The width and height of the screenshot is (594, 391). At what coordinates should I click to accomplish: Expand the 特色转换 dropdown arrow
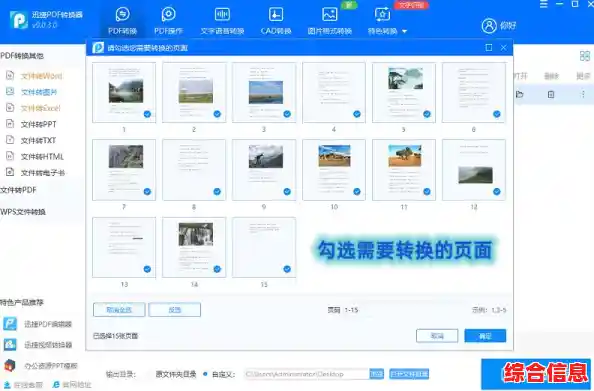[x=404, y=31]
